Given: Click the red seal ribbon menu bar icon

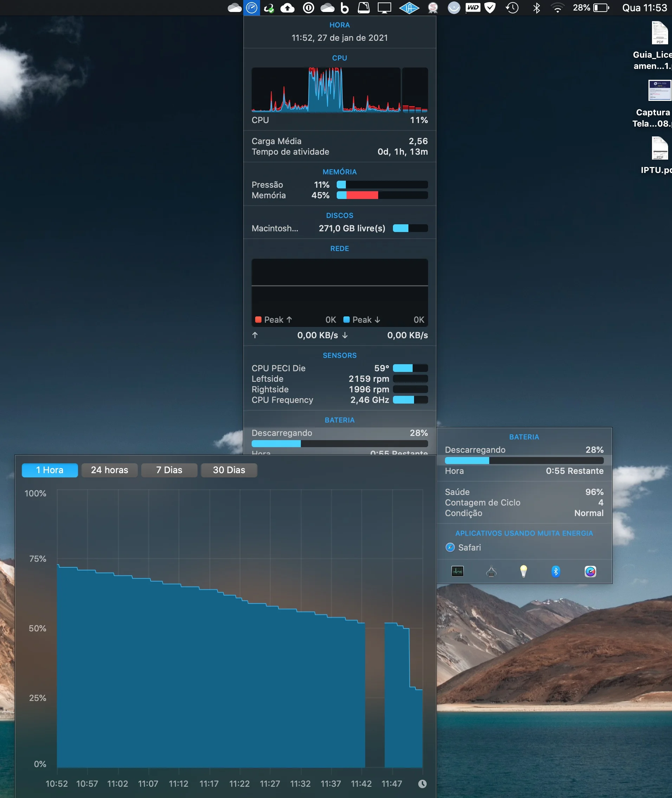Looking at the screenshot, I should point(433,8).
